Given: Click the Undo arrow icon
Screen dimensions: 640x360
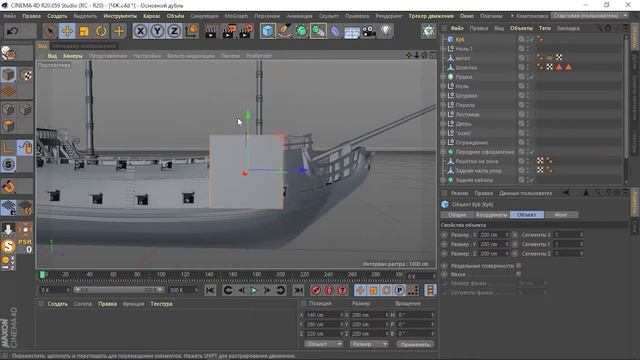Looking at the screenshot, I should 12,31.
